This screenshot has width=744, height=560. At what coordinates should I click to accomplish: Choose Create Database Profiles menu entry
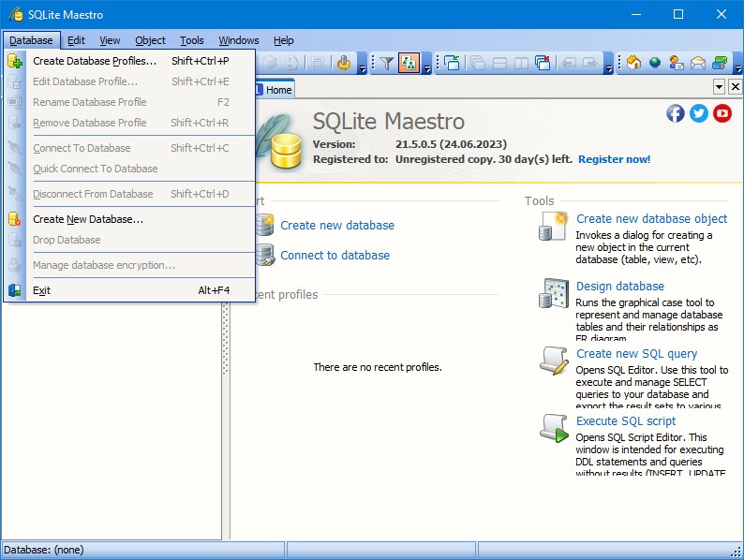pos(95,61)
